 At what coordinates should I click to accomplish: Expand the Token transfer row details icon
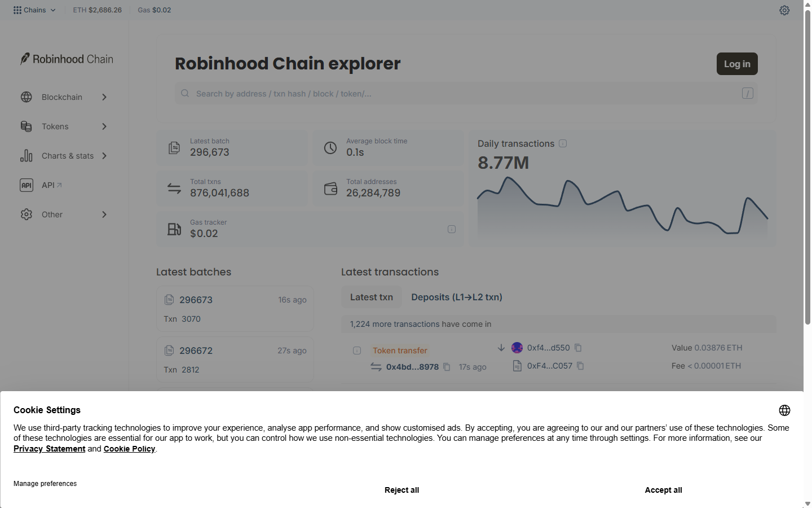tap(357, 351)
